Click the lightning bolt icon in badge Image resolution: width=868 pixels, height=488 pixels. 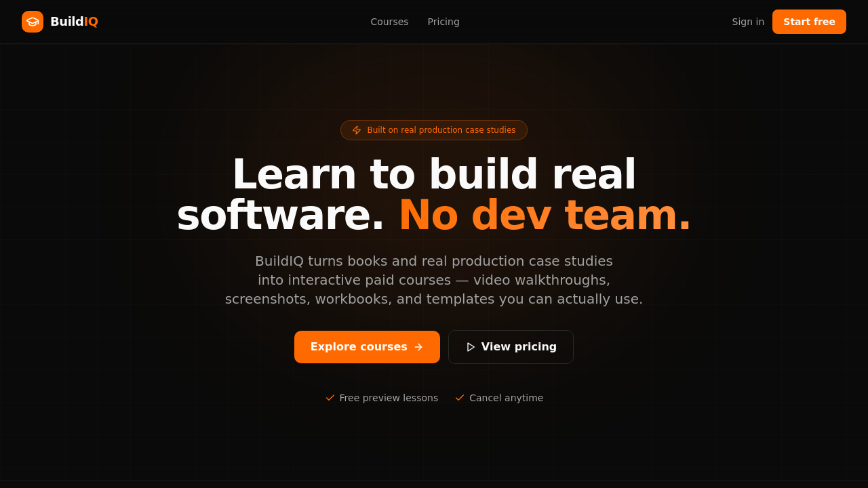pyautogui.click(x=357, y=130)
